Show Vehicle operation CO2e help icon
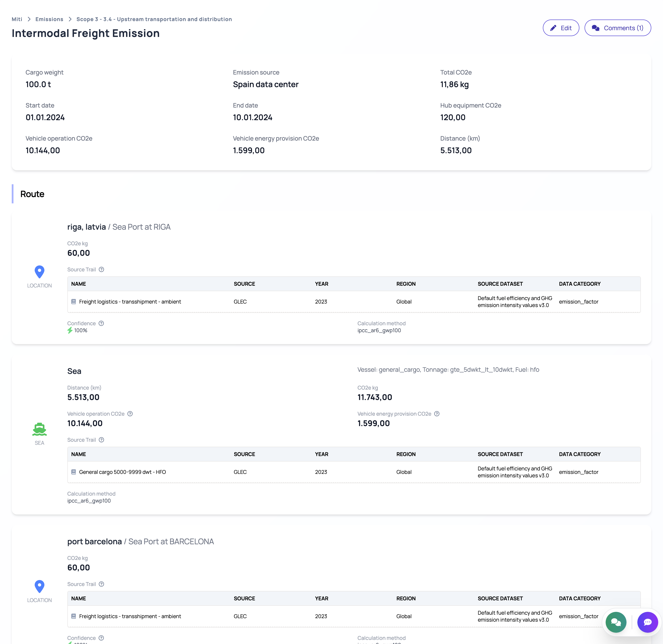 [x=130, y=414]
